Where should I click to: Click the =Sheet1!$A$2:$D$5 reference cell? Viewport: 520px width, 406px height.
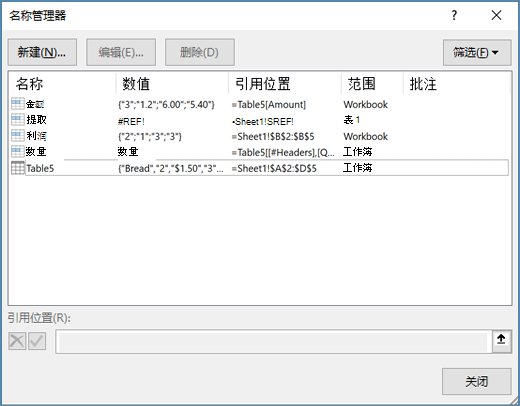[274, 169]
